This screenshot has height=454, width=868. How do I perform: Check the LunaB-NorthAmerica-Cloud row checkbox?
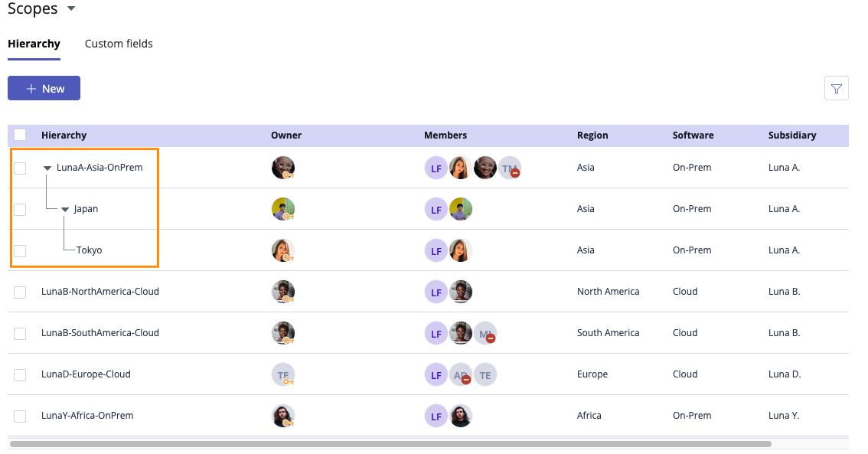[x=20, y=292]
